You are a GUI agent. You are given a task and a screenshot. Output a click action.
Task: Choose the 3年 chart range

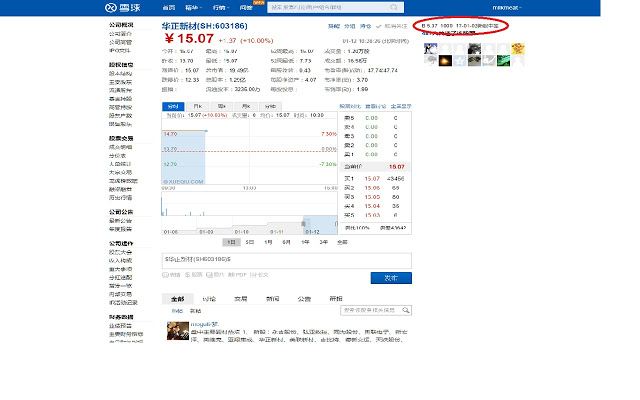click(x=324, y=242)
